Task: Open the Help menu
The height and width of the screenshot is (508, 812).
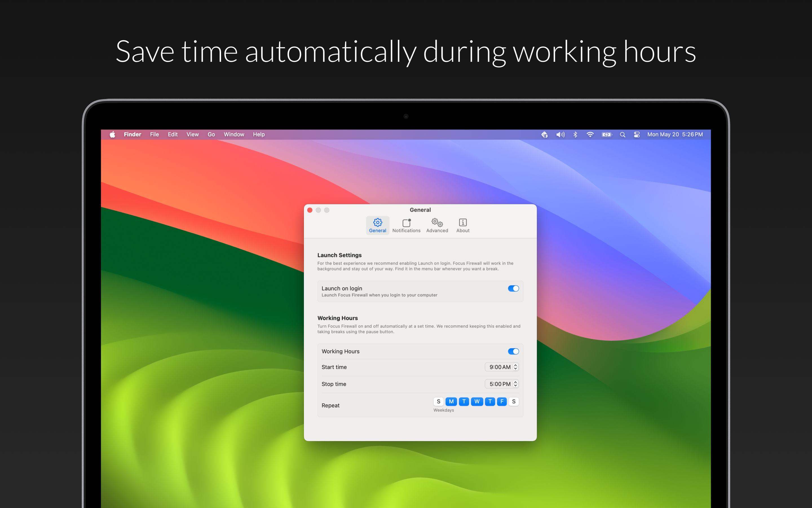Action: tap(259, 134)
